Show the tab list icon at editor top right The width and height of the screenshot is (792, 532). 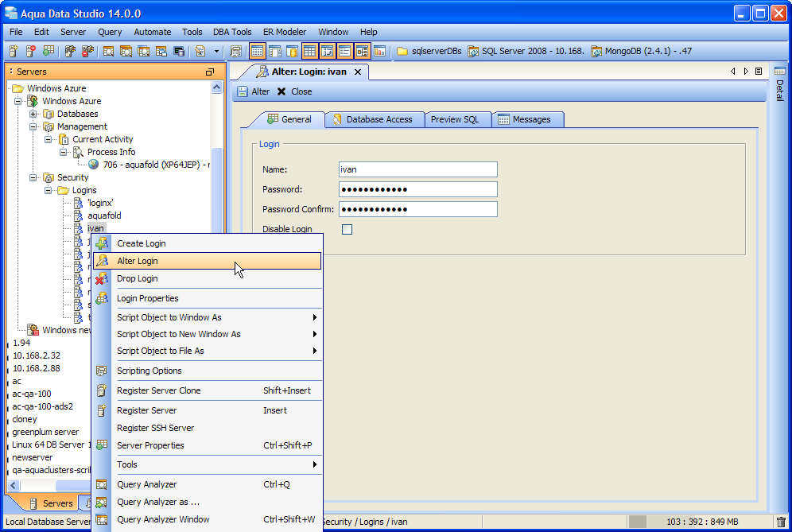758,72
